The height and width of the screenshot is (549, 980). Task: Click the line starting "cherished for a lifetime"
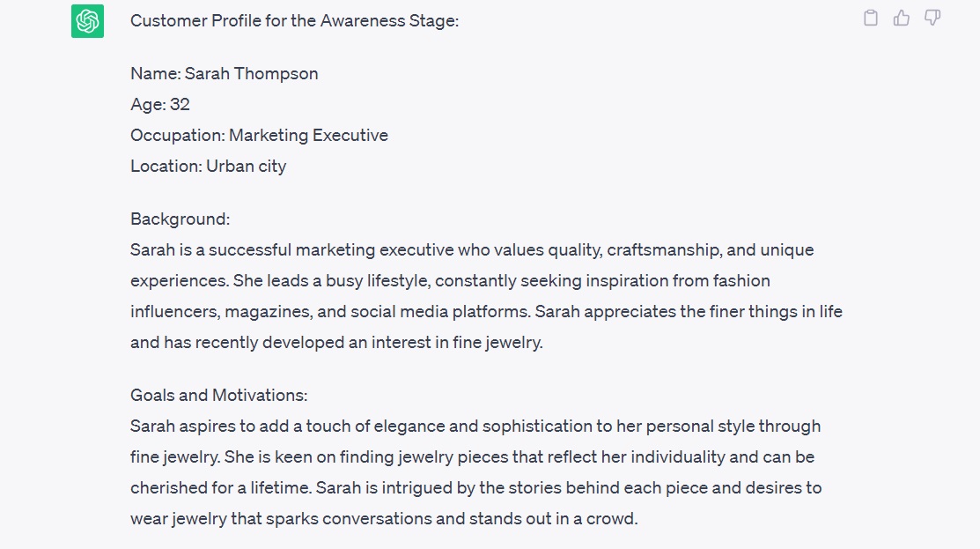[x=475, y=488]
